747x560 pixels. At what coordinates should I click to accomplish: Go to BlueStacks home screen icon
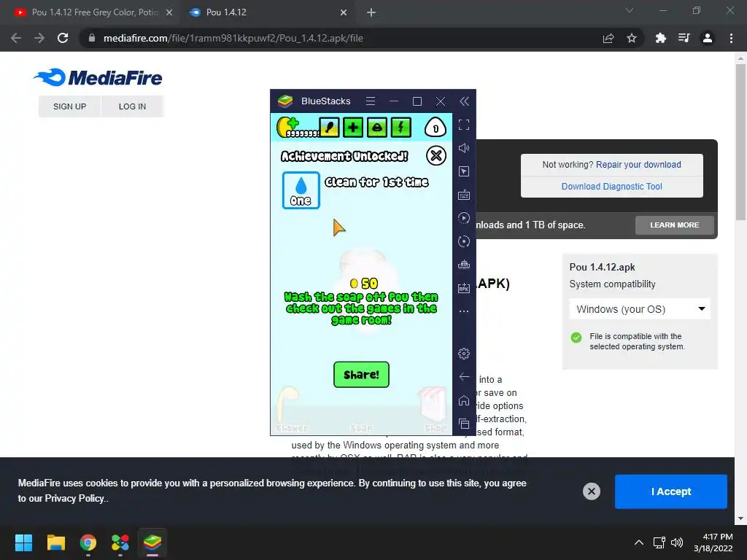coord(464,400)
